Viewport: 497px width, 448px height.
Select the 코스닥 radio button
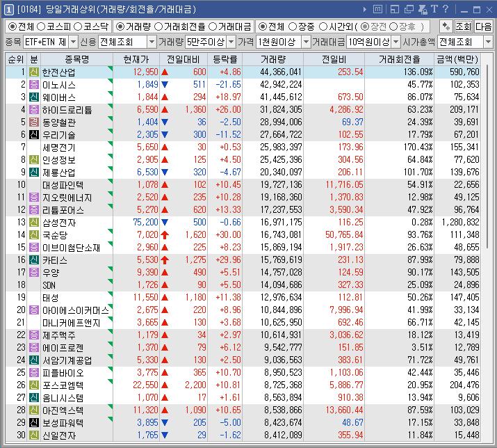(x=78, y=26)
